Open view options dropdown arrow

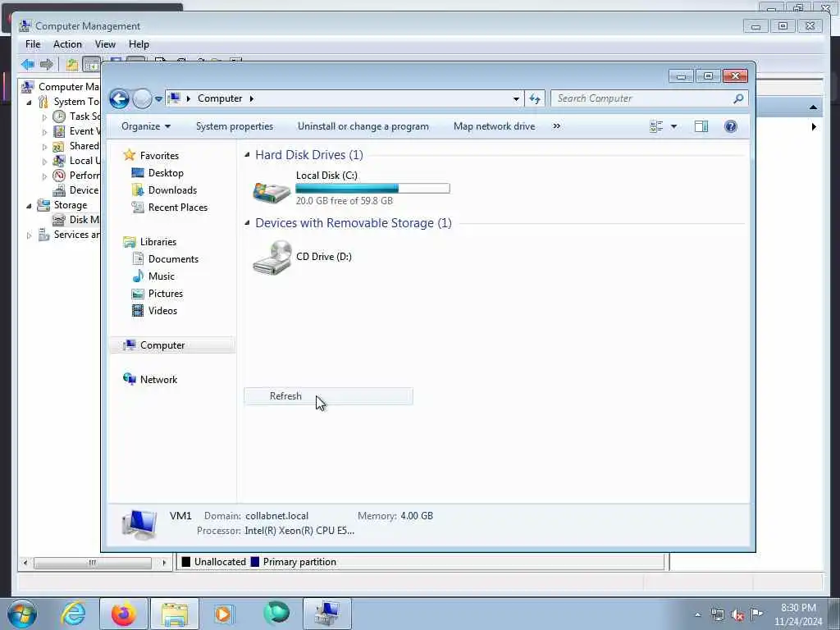674,126
